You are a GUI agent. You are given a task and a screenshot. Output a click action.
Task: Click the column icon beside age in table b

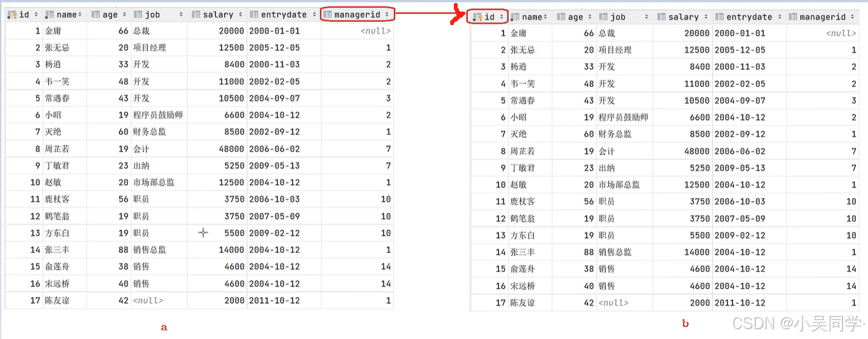tap(561, 17)
